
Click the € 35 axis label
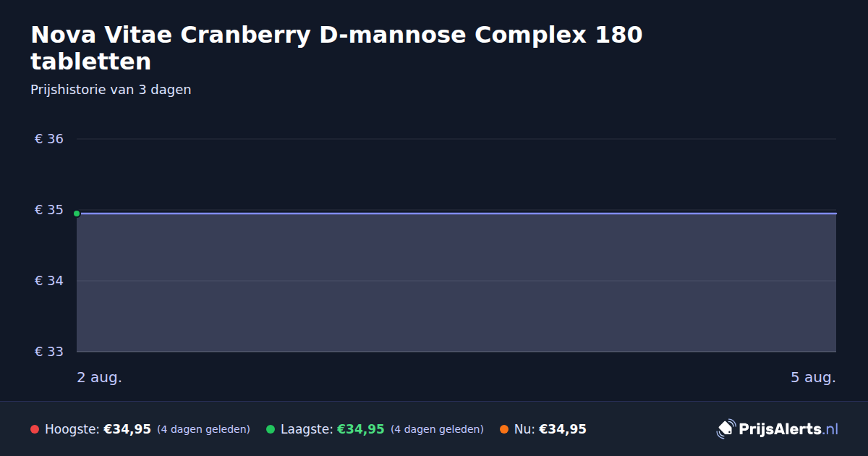click(x=49, y=210)
